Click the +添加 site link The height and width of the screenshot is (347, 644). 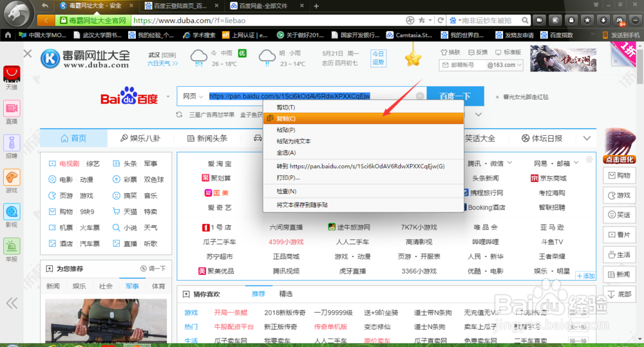pos(585,276)
